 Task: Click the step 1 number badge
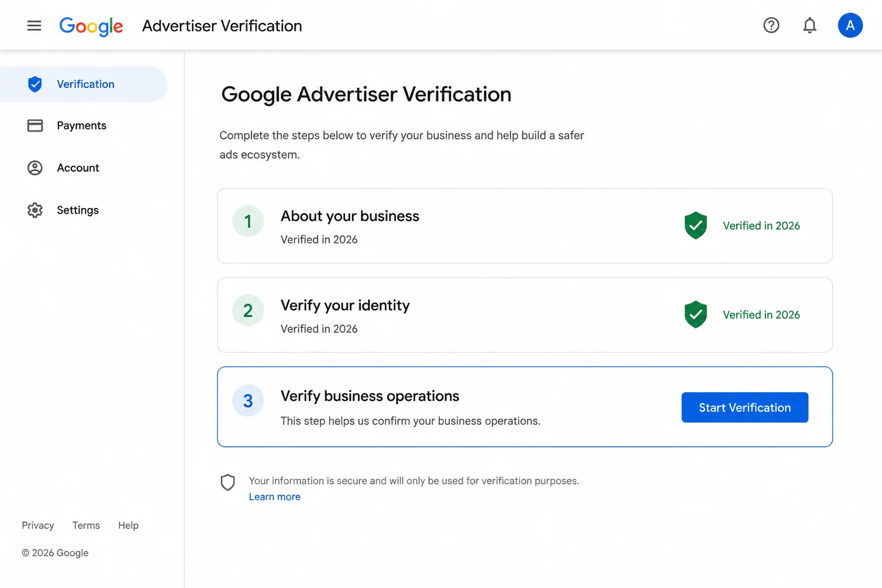point(248,221)
